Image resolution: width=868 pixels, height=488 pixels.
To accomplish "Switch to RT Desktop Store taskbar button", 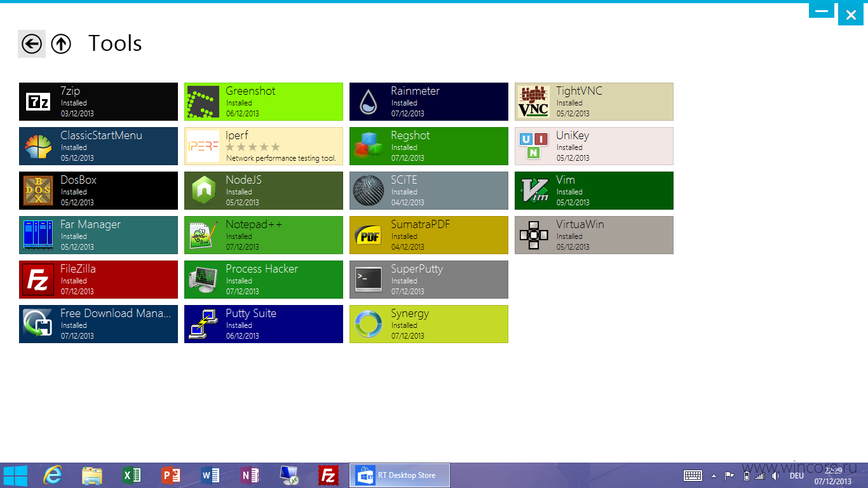I will (x=400, y=475).
